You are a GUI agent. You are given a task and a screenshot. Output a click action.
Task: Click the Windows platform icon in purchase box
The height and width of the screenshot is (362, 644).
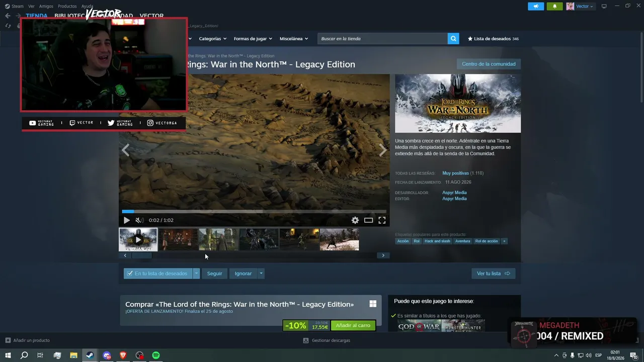[373, 304]
